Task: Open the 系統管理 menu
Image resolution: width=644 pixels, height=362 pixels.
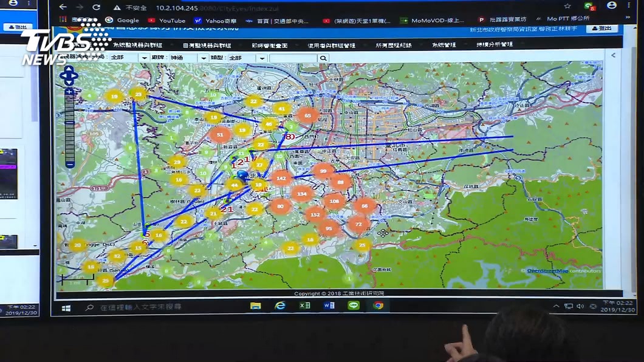Action: point(444,45)
